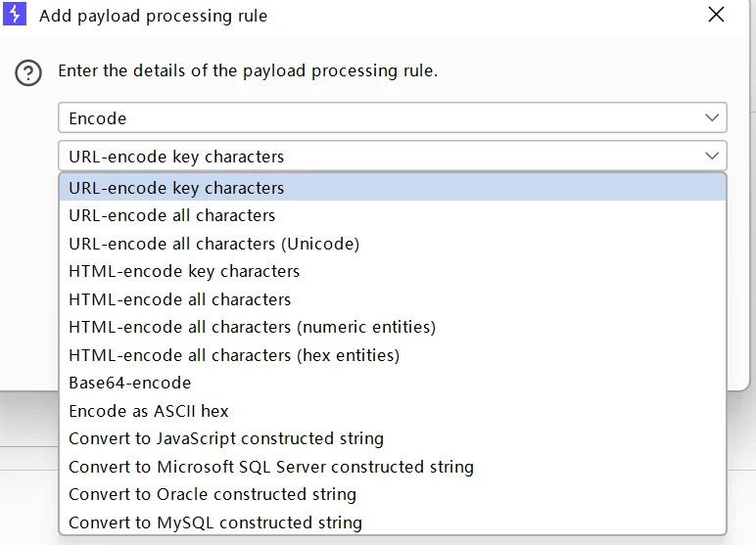756x545 pixels.
Task: Select URL-encode key characters option
Action: click(x=176, y=188)
